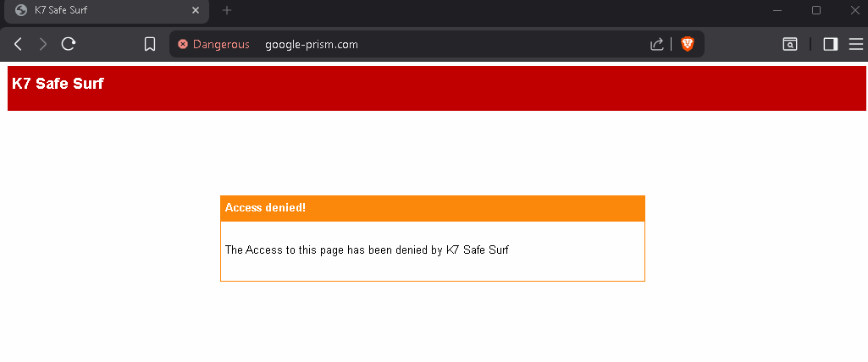This screenshot has width=868, height=362.
Task: Open the hamburger main menu
Action: click(856, 44)
